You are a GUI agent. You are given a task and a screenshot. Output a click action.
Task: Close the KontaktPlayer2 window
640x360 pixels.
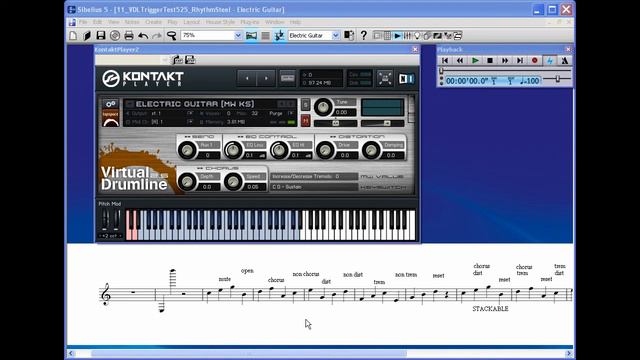[x=415, y=49]
